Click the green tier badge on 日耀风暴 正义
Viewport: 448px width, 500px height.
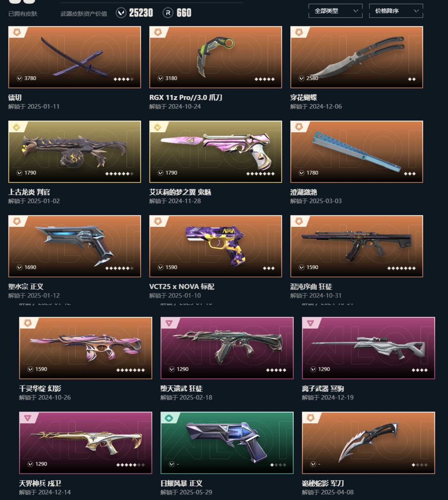(x=169, y=418)
